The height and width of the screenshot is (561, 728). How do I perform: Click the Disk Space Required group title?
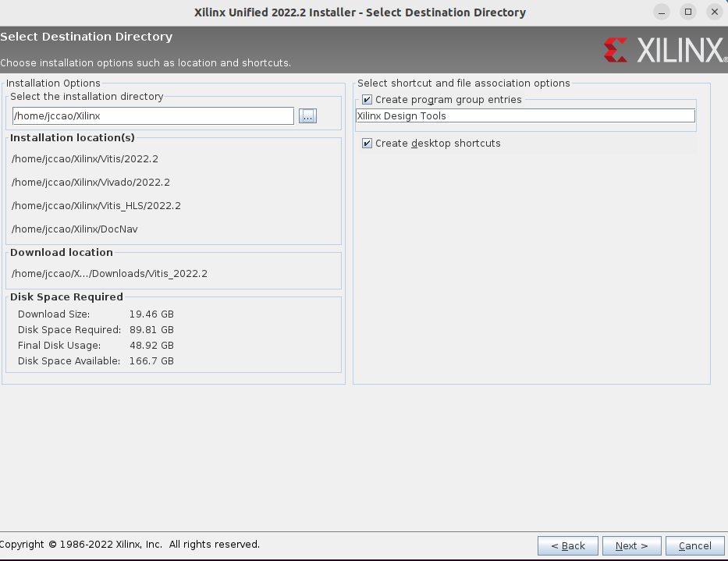pyautogui.click(x=66, y=296)
